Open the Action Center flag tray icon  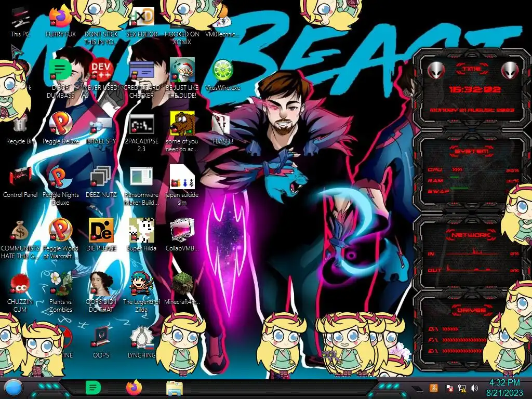point(449,388)
